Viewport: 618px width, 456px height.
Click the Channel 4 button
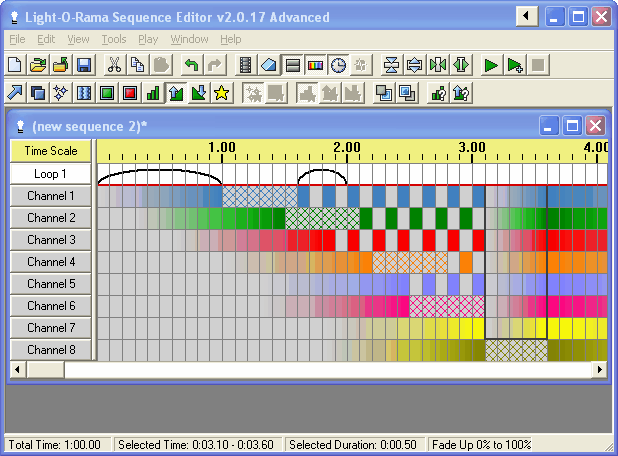tap(51, 262)
